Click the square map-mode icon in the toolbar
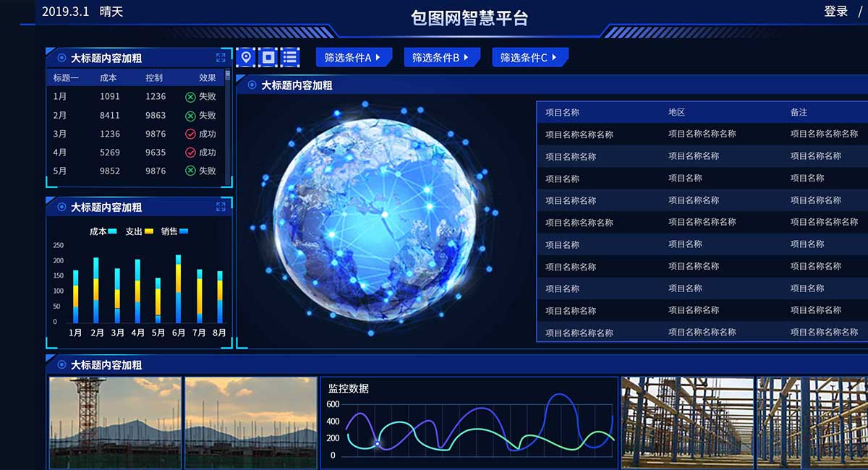The image size is (868, 470). [267, 56]
